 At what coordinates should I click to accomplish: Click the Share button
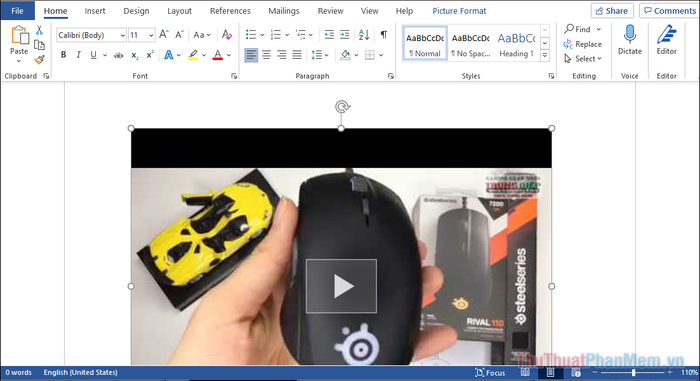pyautogui.click(x=612, y=11)
